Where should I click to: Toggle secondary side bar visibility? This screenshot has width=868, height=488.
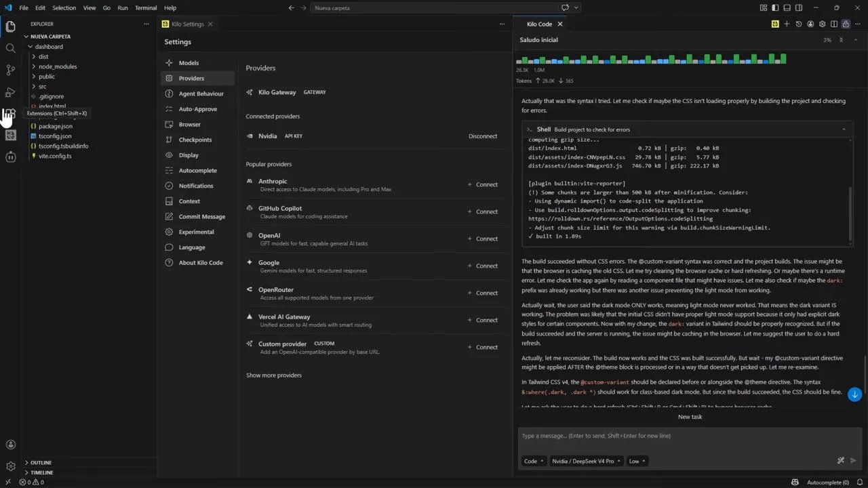point(798,7)
